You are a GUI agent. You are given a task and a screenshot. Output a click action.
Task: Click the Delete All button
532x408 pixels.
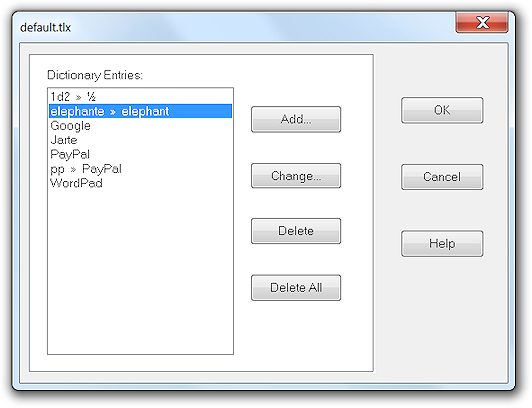[x=296, y=288]
